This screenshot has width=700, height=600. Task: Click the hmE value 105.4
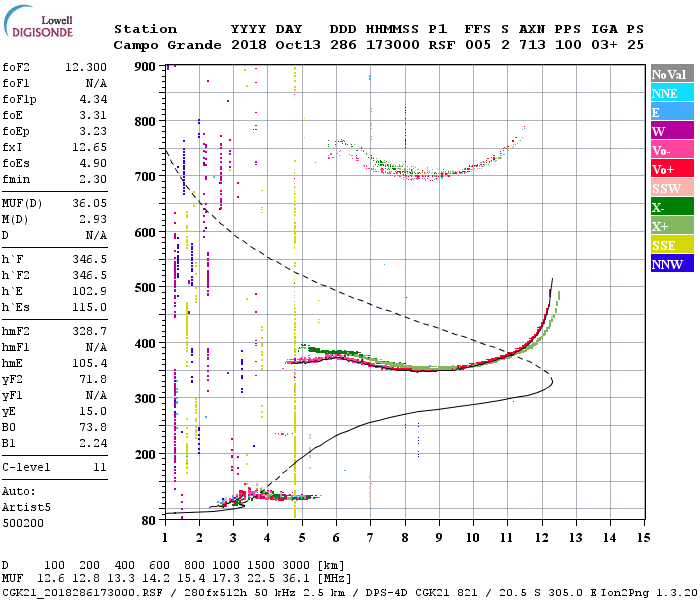89,363
